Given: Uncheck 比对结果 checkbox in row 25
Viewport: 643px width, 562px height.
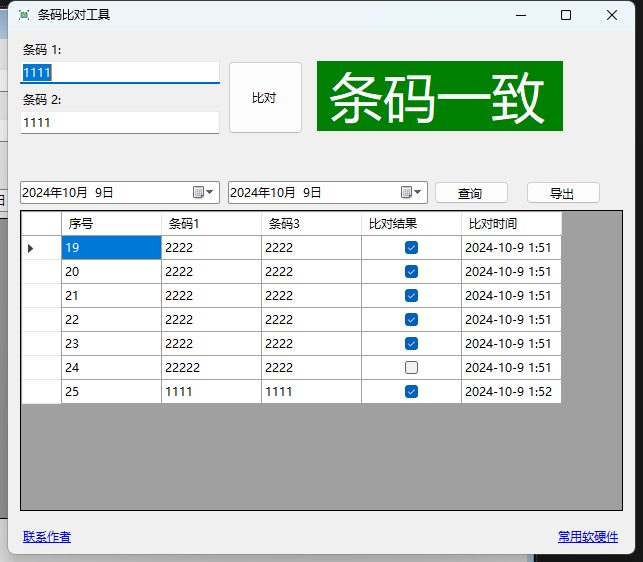Looking at the screenshot, I should click(x=411, y=392).
